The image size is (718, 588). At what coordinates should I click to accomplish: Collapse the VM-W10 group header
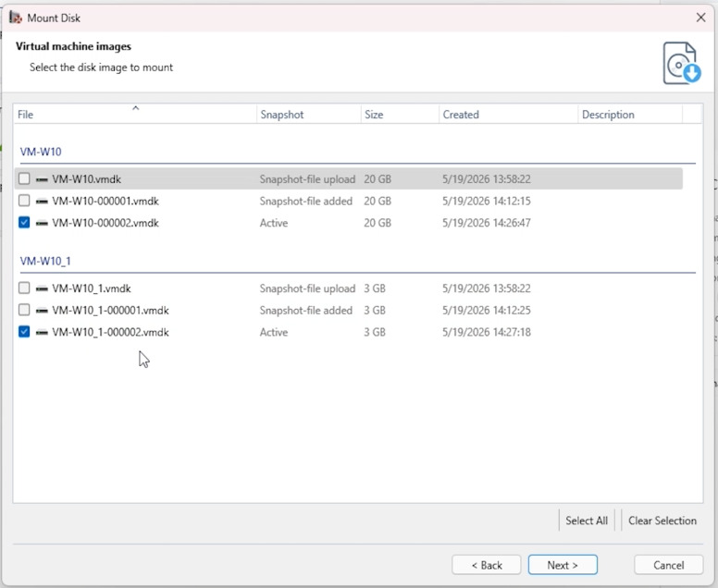pyautogui.click(x=41, y=152)
